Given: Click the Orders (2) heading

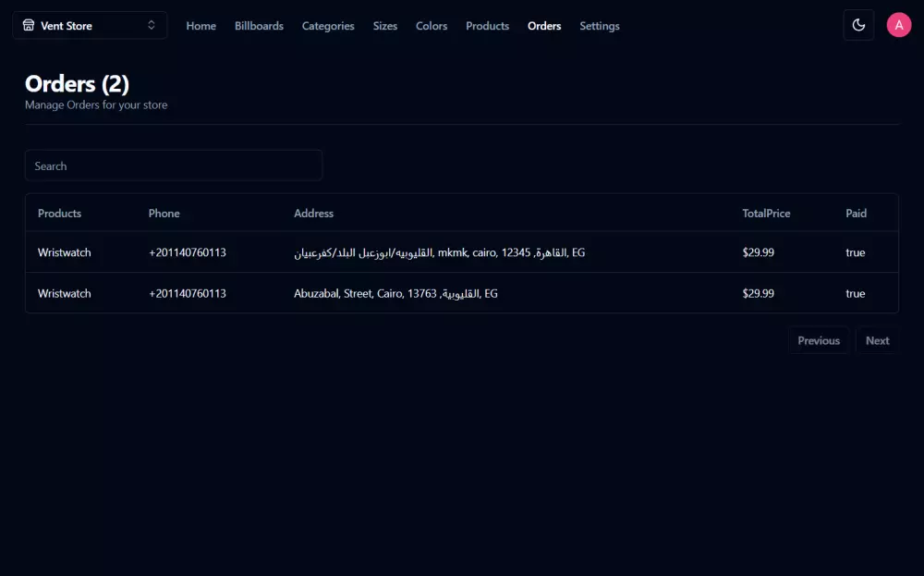Looking at the screenshot, I should coord(78,84).
